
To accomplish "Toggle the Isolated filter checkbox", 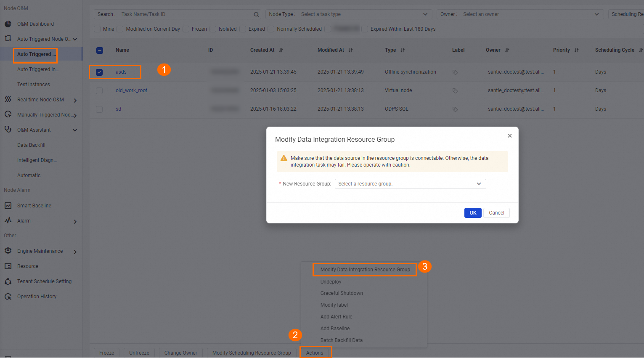I will click(213, 29).
